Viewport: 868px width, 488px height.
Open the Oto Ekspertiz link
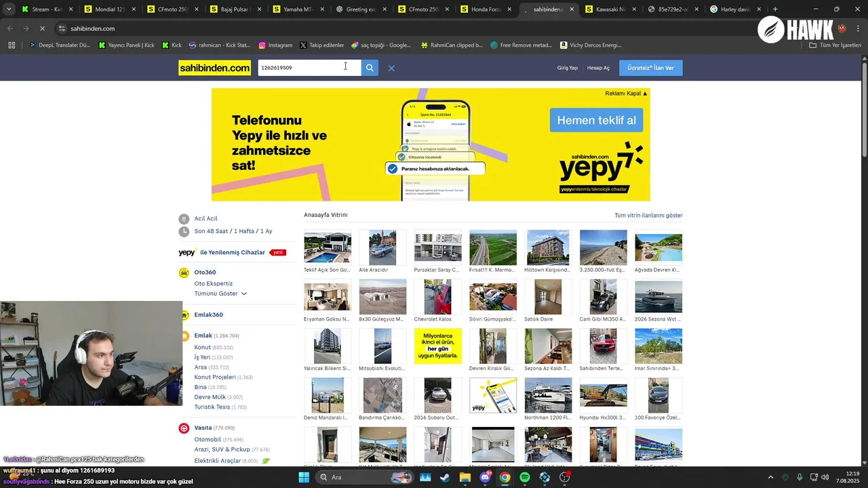[214, 283]
